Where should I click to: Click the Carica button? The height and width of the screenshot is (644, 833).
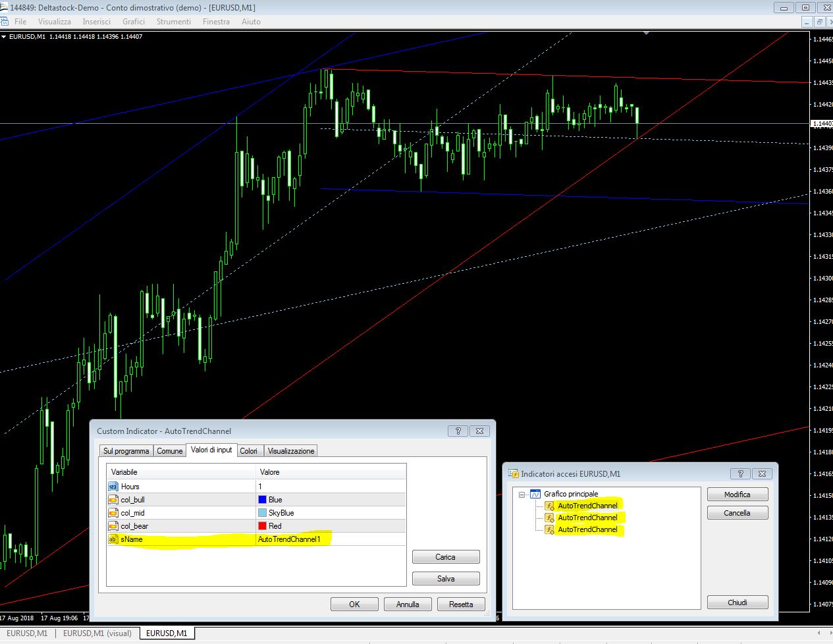click(446, 557)
